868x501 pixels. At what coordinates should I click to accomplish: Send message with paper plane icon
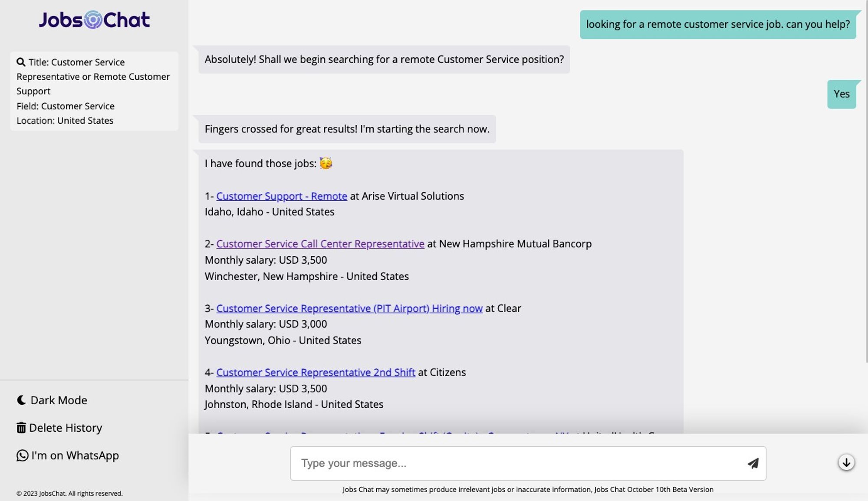click(x=753, y=463)
